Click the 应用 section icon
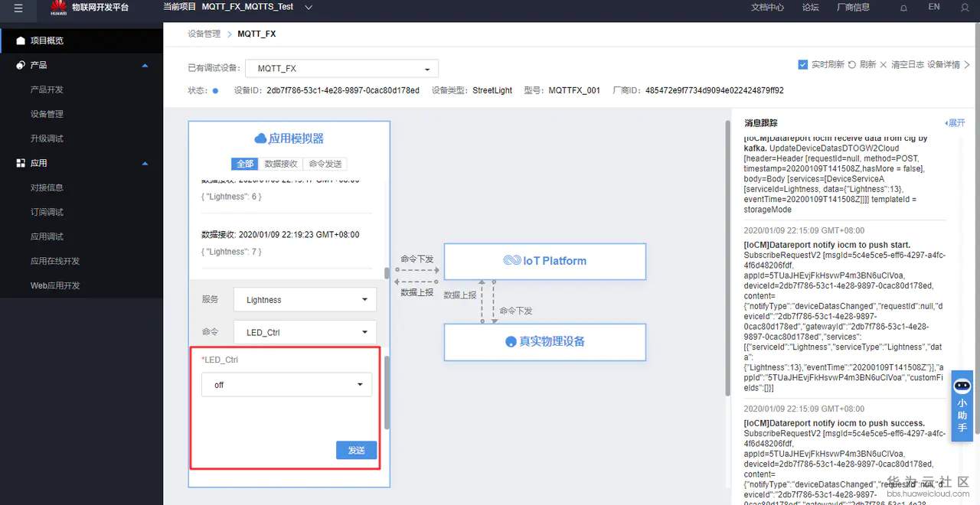 click(x=21, y=163)
